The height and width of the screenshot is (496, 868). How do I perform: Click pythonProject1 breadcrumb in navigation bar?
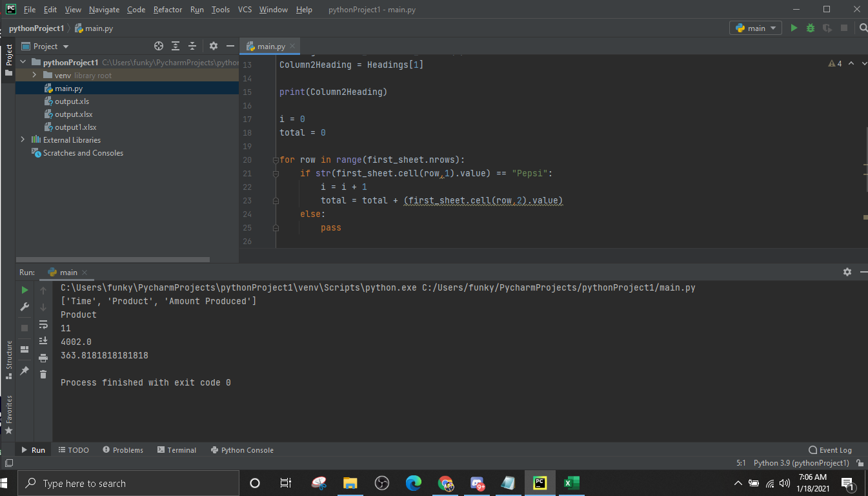(36, 28)
